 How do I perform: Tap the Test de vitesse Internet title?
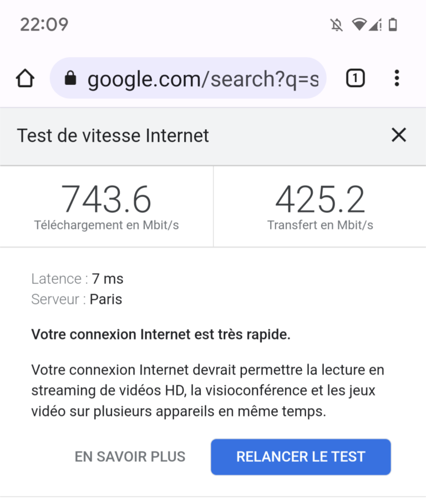113,135
